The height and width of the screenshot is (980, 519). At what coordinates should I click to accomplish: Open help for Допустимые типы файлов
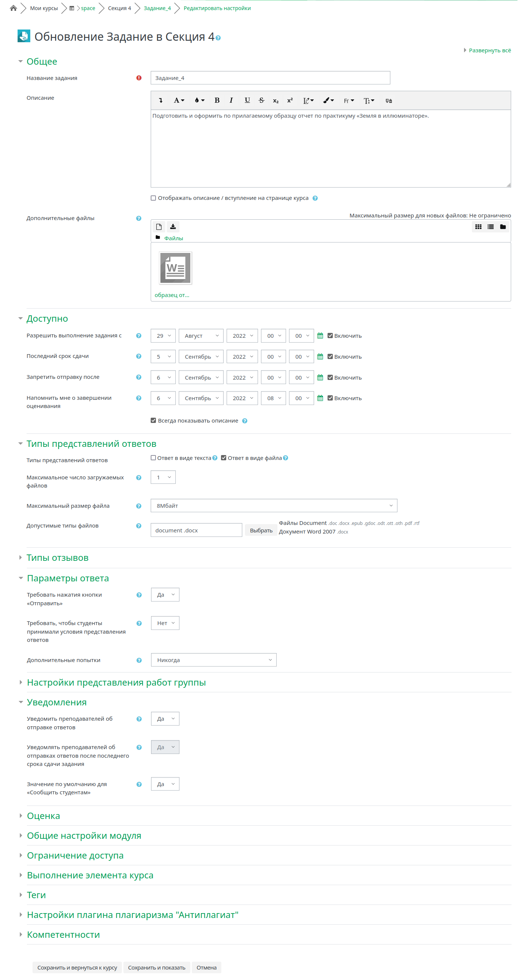click(139, 526)
